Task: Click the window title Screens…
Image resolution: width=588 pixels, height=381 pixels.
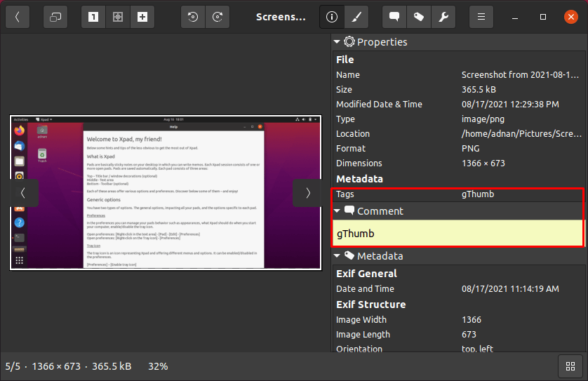Action: pyautogui.click(x=281, y=17)
